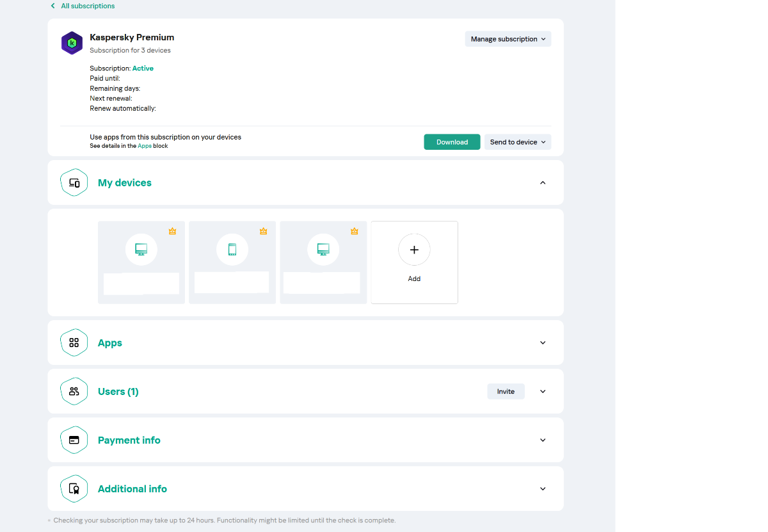The height and width of the screenshot is (532, 768).
Task: Click the Additional info certificate icon
Action: (x=74, y=488)
